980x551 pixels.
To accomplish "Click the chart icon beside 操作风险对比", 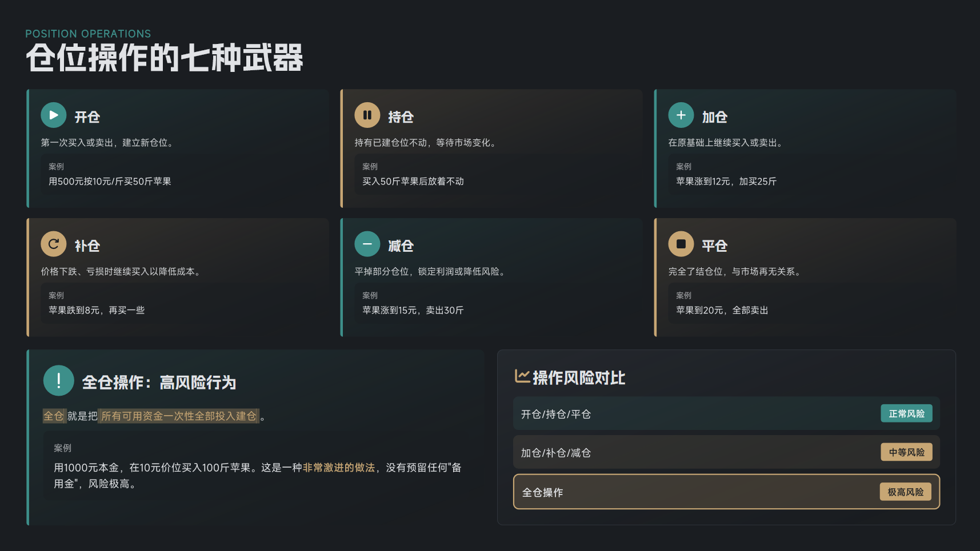I will [x=522, y=376].
